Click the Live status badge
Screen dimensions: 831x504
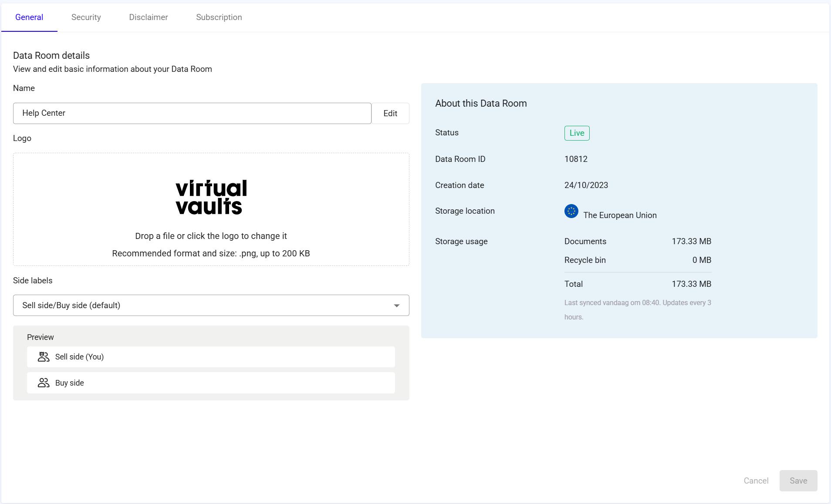pos(577,133)
